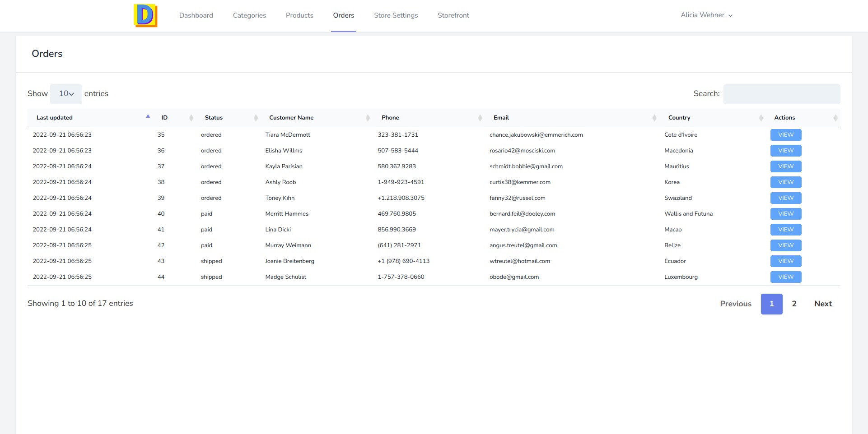Click the Wallis and Futuna cell
The height and width of the screenshot is (434, 868).
[688, 214]
